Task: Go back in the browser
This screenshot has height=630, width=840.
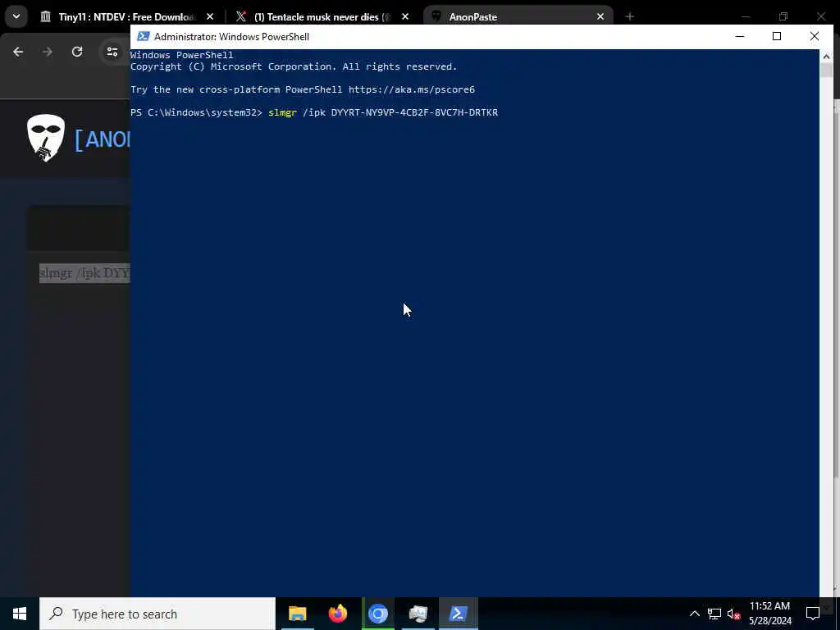Action: [x=18, y=52]
